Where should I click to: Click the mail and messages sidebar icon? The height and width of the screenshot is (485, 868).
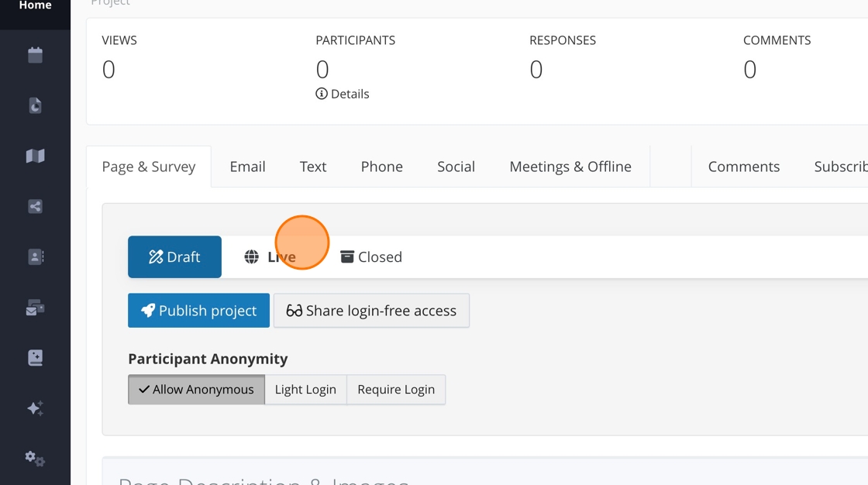[35, 308]
